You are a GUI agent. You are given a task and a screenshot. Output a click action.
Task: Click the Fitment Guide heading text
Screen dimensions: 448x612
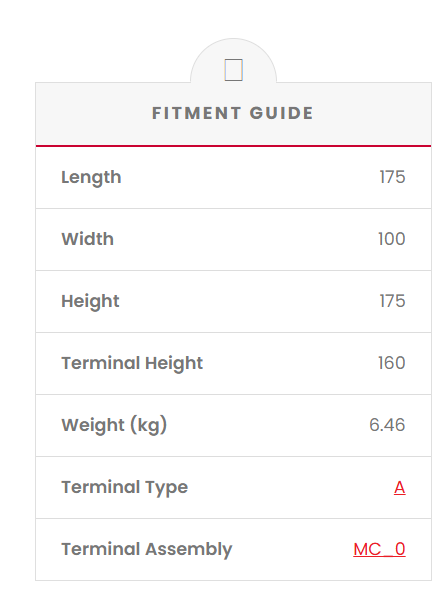point(233,113)
